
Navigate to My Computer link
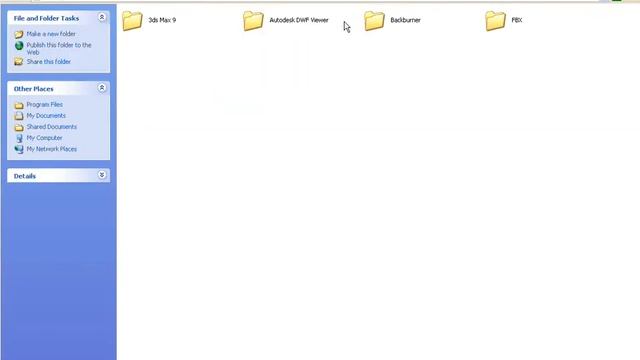pyautogui.click(x=44, y=138)
